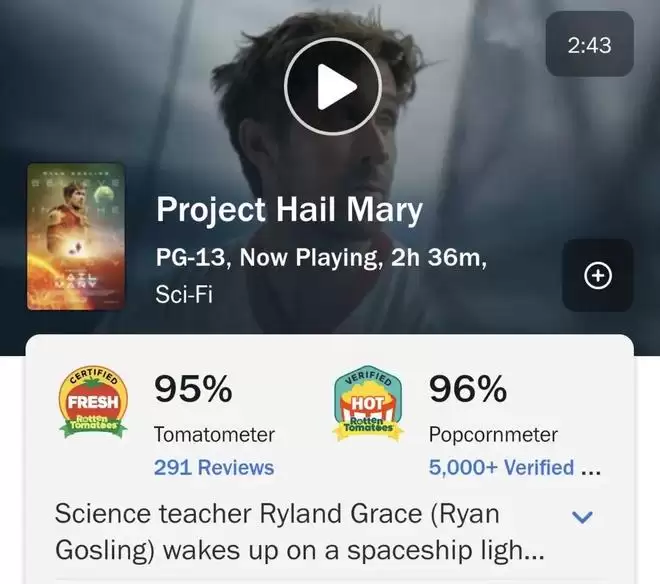Select the 95% Tomatometer score
The width and height of the screenshot is (660, 584).
tap(193, 391)
